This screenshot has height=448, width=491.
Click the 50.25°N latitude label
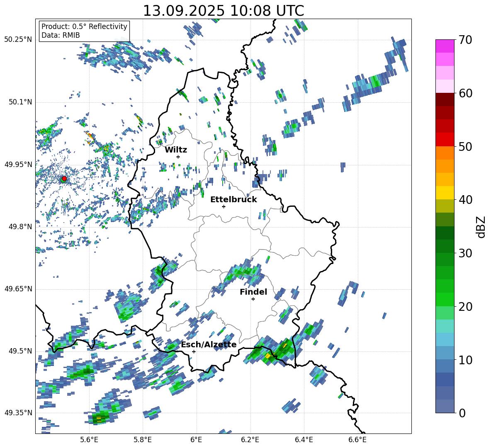tap(18, 40)
